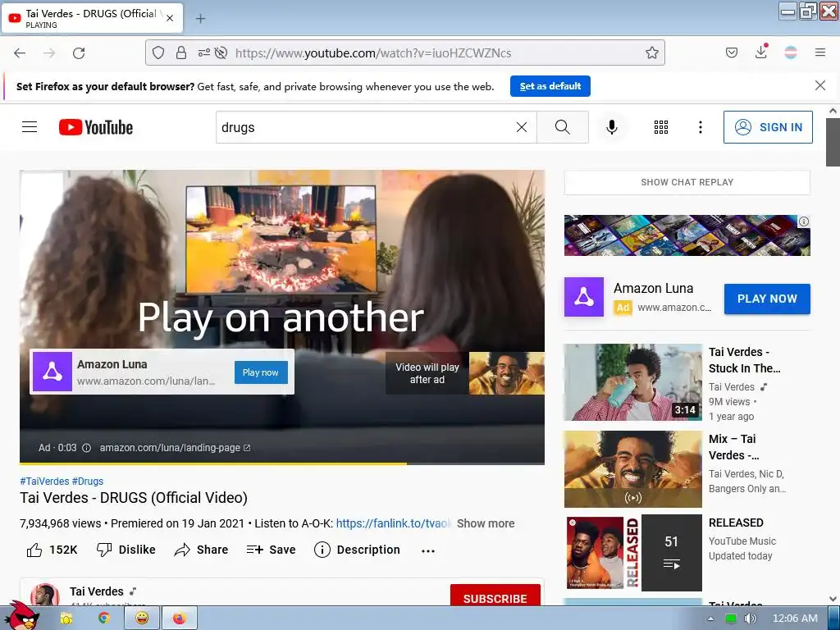The width and height of the screenshot is (840, 630).
Task: Close the Tai Verdes DRUGS tab
Action: coord(170,18)
